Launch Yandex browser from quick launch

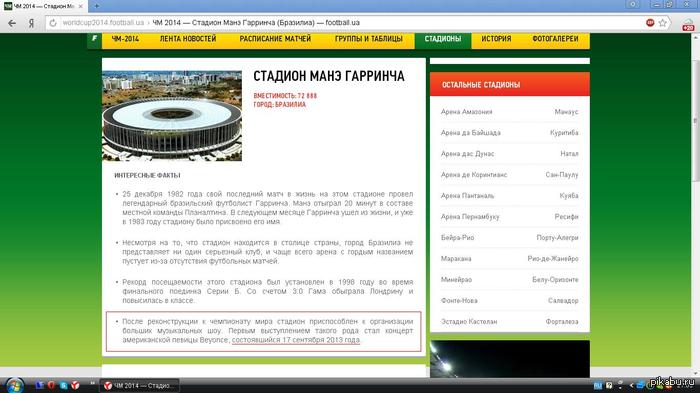[x=75, y=385]
